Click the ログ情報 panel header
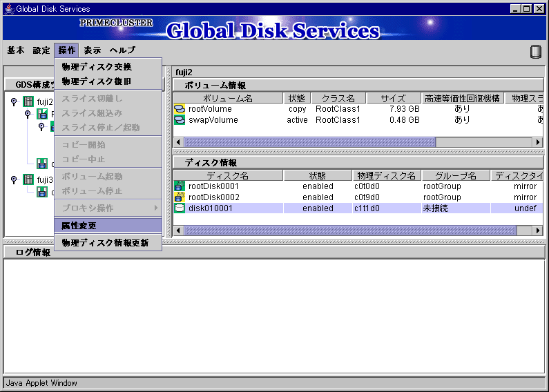Viewport: 549px width, 392px height. (274, 252)
